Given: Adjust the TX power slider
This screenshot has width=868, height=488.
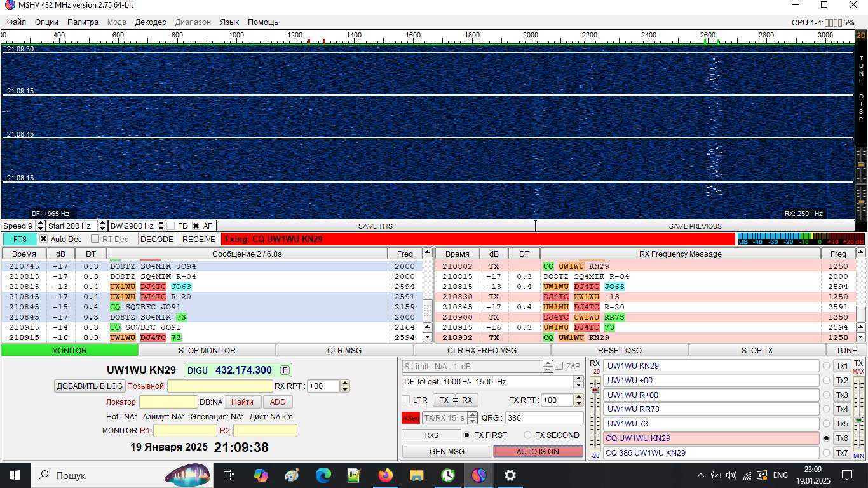Looking at the screenshot, I should (858, 421).
